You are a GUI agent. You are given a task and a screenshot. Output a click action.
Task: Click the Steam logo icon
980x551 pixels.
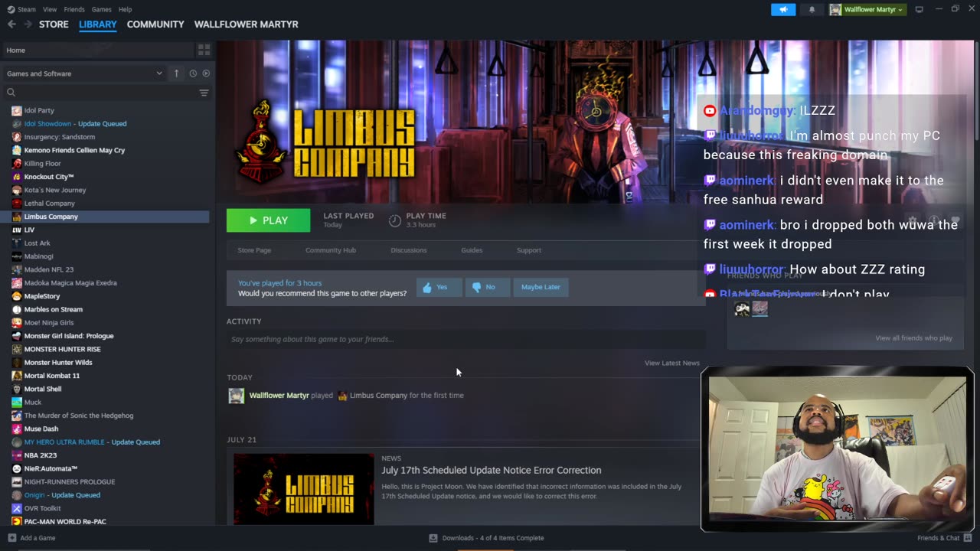pyautogui.click(x=11, y=9)
